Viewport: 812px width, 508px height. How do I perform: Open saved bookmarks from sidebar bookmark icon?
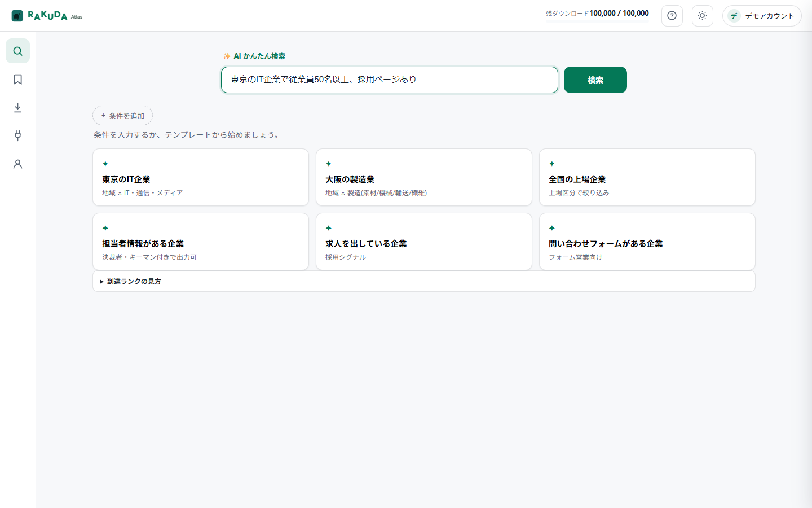(17, 79)
